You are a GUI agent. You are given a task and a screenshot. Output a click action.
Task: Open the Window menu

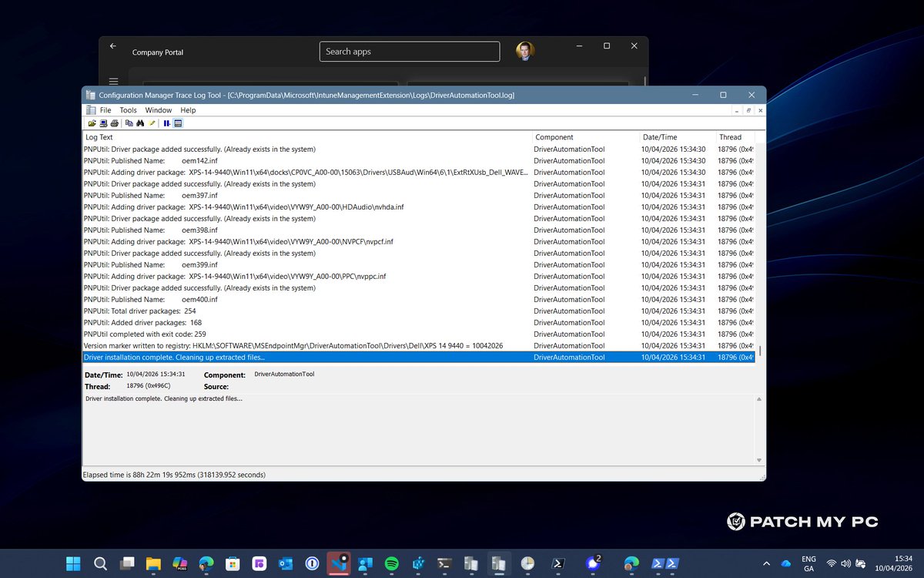(158, 109)
